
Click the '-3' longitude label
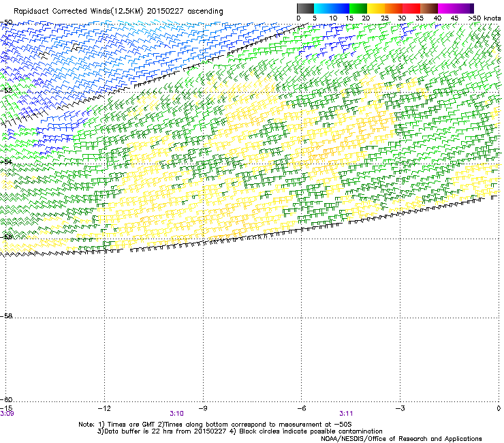coord(400,408)
